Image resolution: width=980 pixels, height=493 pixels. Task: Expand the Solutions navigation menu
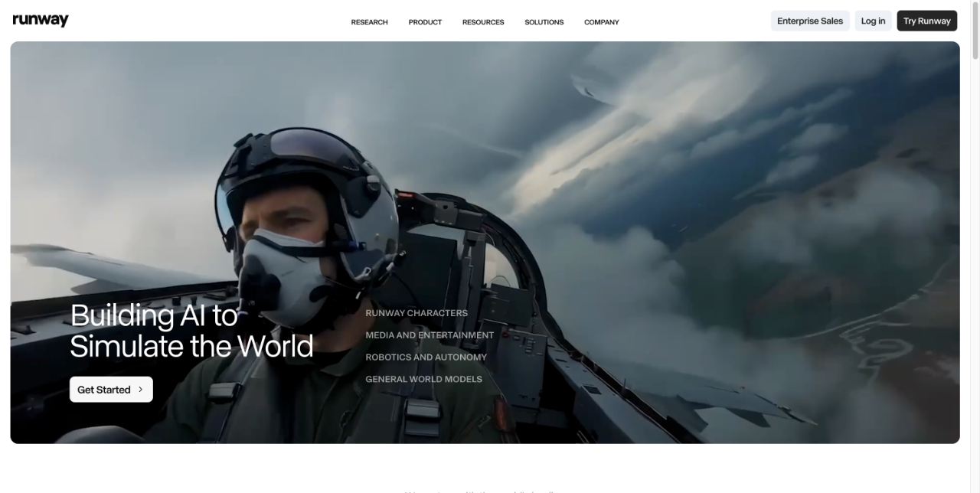click(544, 22)
